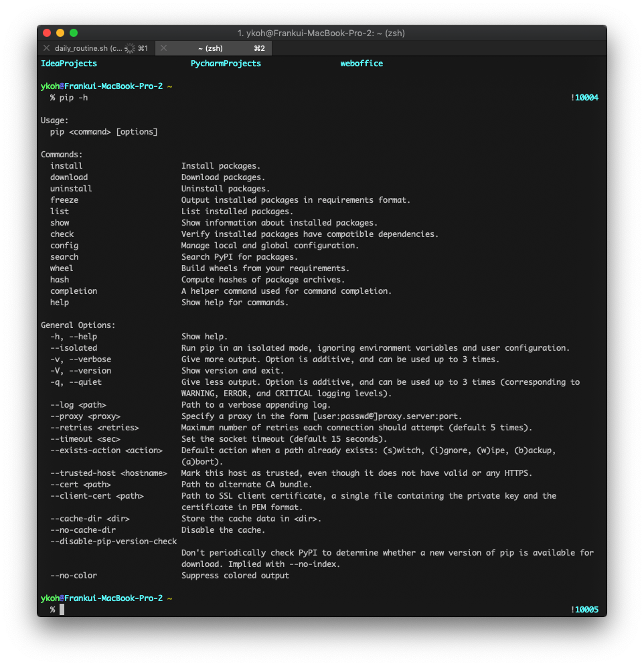Click the weboffice directory name
644x666 pixels.
point(361,64)
